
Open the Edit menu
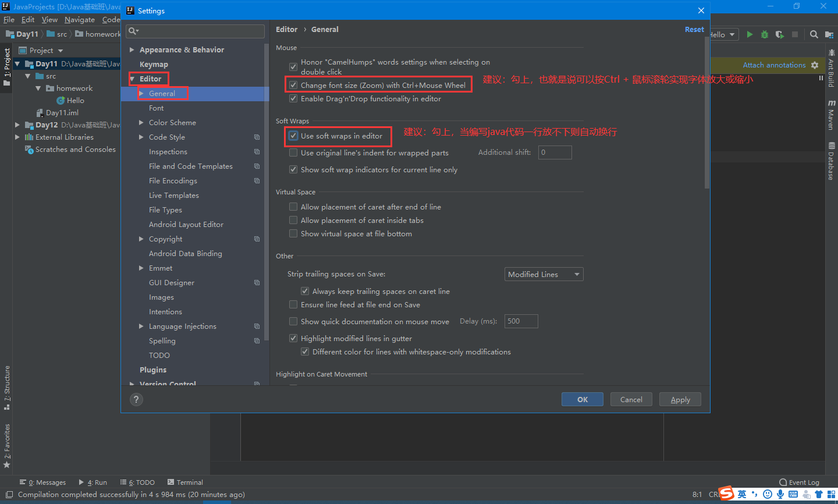(28, 20)
